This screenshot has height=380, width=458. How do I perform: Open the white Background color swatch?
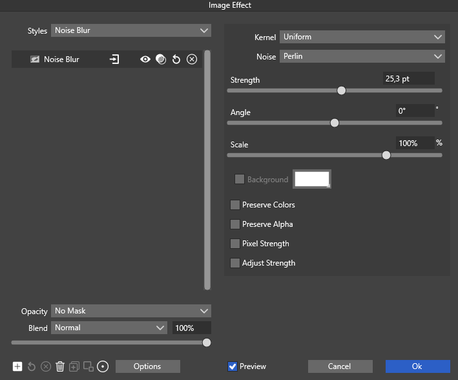(312, 179)
